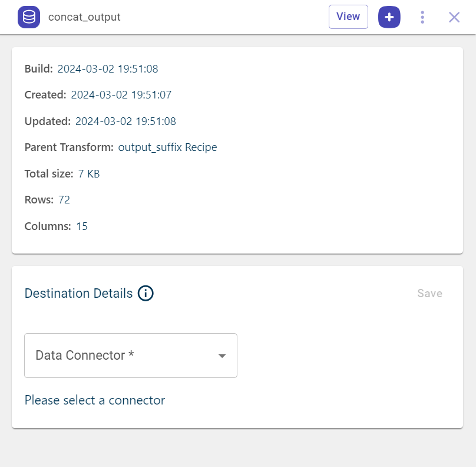Click the Total size 7 KB value

point(89,174)
